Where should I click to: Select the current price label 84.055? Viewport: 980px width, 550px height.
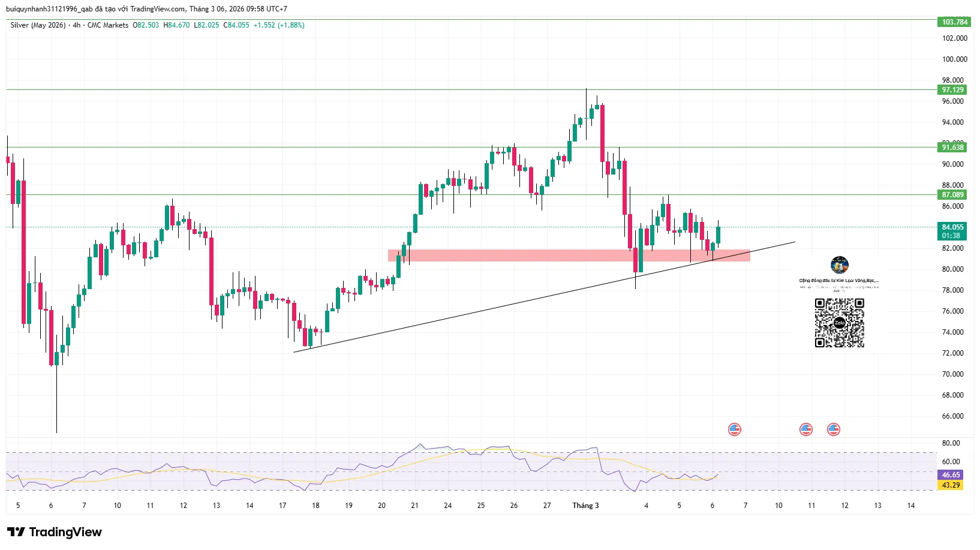(x=952, y=227)
